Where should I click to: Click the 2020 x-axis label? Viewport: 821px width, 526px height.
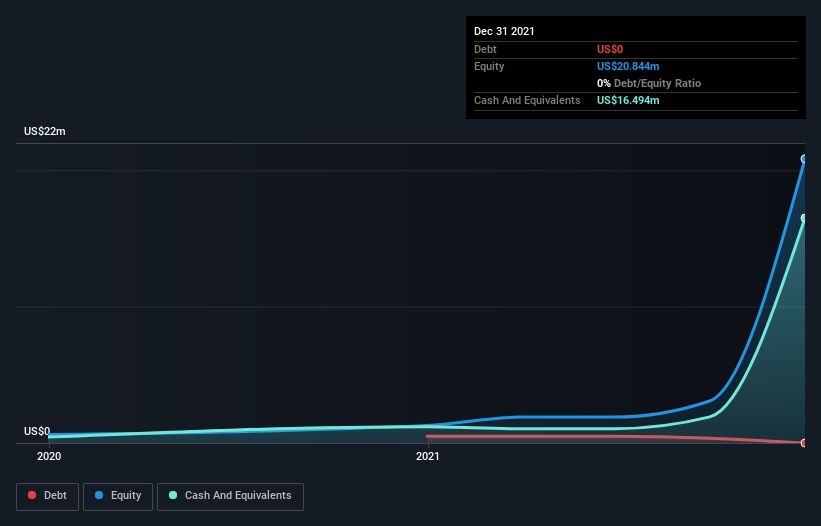pos(49,456)
